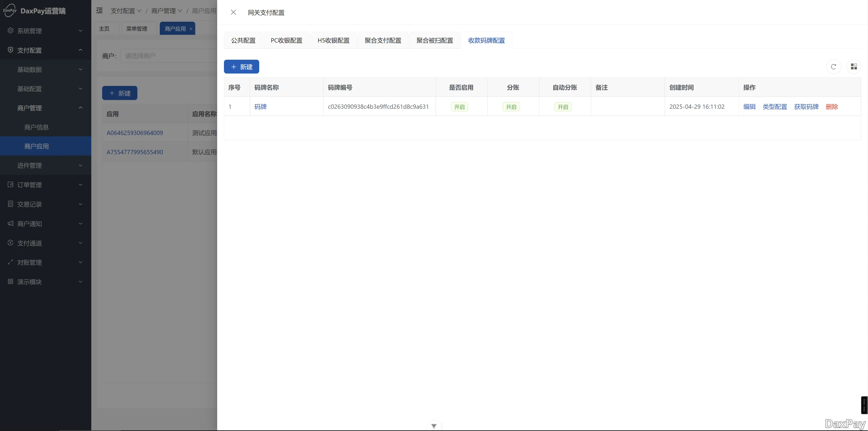Image resolution: width=868 pixels, height=431 pixels.
Task: Collapse the 商户管理 submenu
Action: (80, 108)
